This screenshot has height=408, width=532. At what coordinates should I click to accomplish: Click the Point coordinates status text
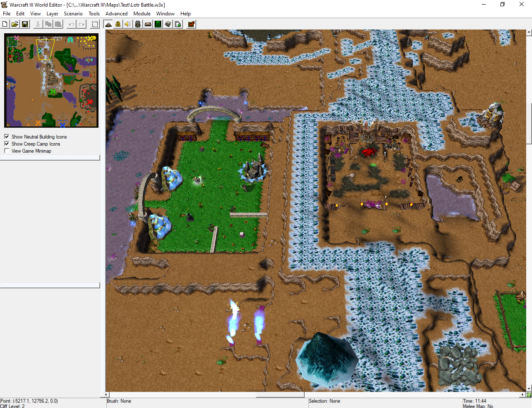click(x=29, y=401)
